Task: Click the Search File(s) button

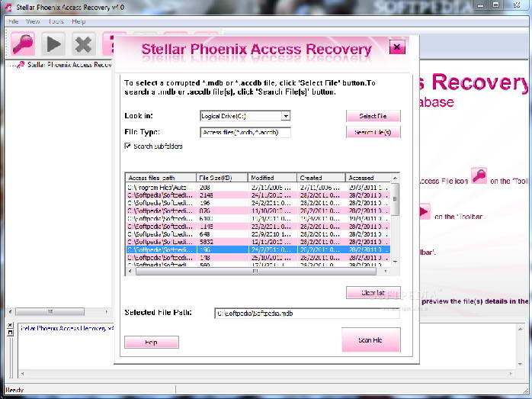Action: [373, 132]
